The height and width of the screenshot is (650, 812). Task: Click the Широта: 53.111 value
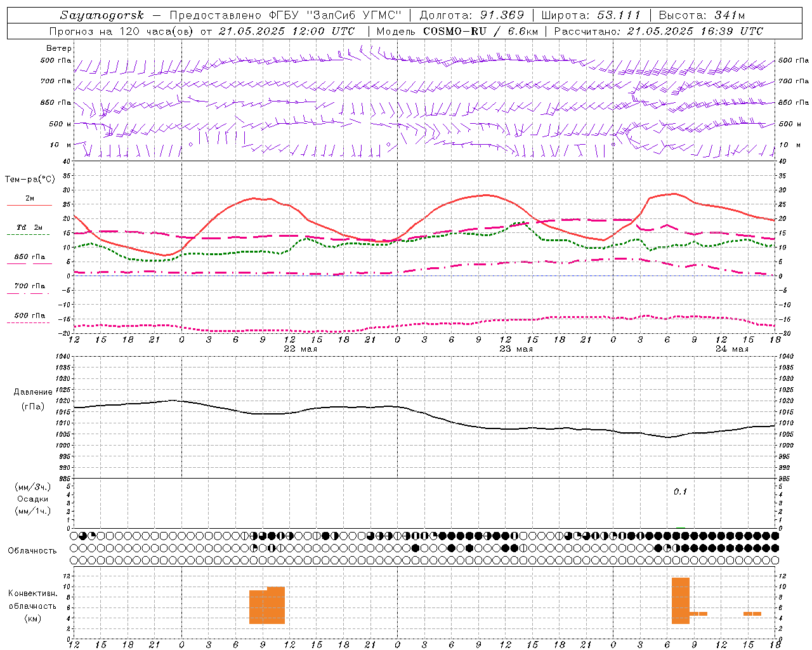(591, 15)
